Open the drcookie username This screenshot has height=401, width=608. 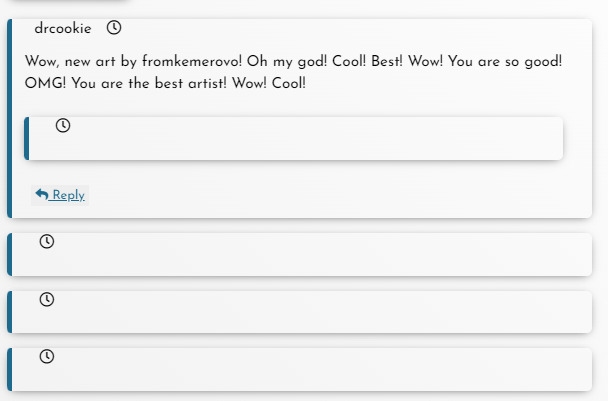tap(63, 28)
